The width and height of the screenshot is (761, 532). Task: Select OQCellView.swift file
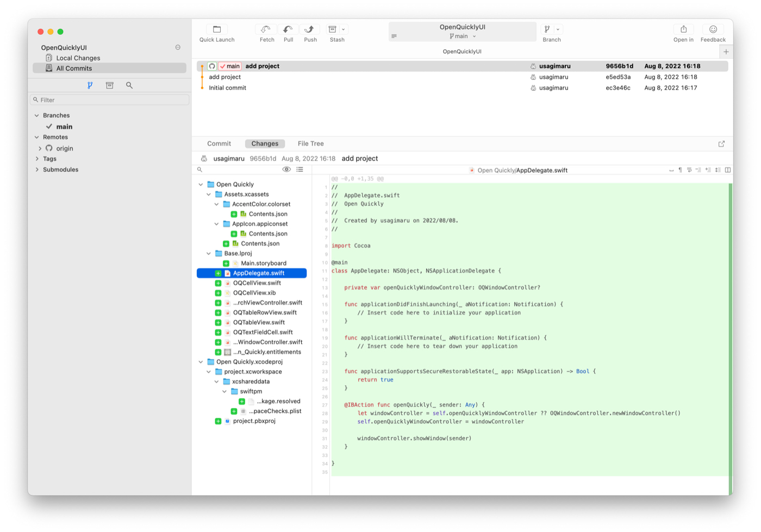tap(257, 283)
